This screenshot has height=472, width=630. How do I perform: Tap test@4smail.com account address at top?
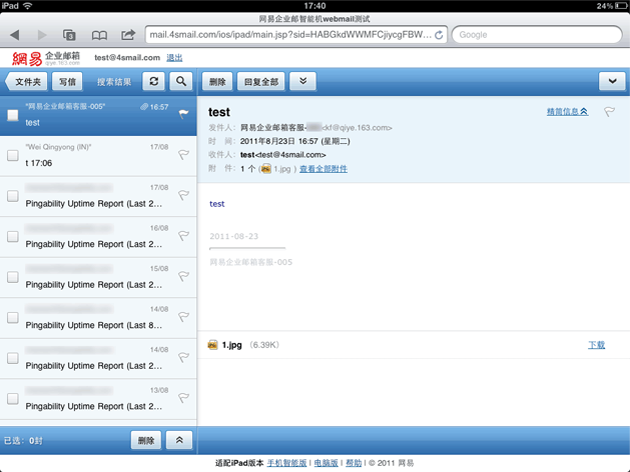[127, 58]
